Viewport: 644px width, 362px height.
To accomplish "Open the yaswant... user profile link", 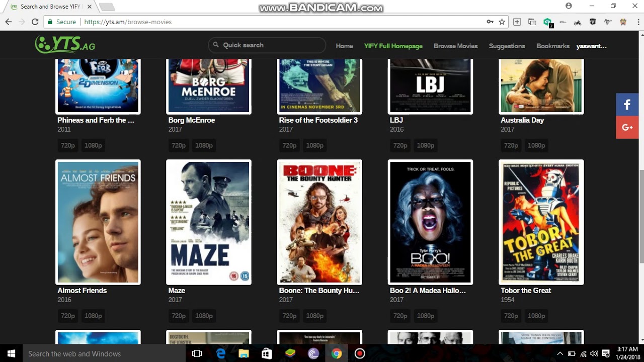I will tap(592, 46).
